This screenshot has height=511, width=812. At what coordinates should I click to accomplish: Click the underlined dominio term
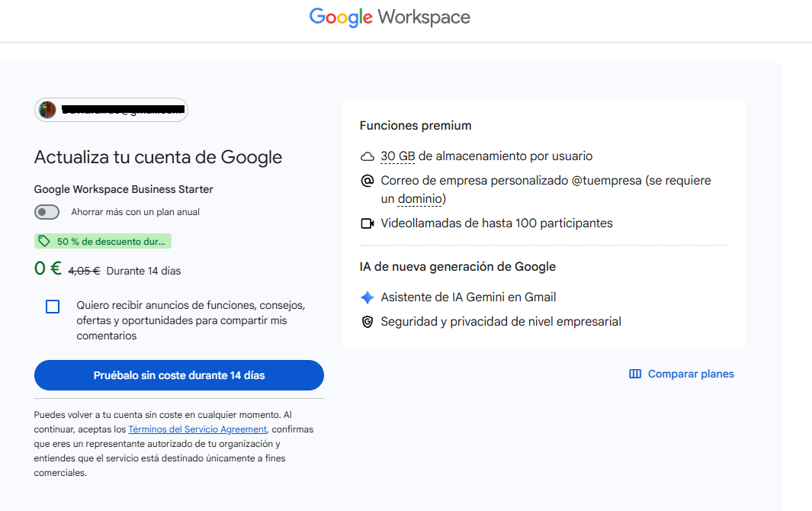pyautogui.click(x=420, y=199)
